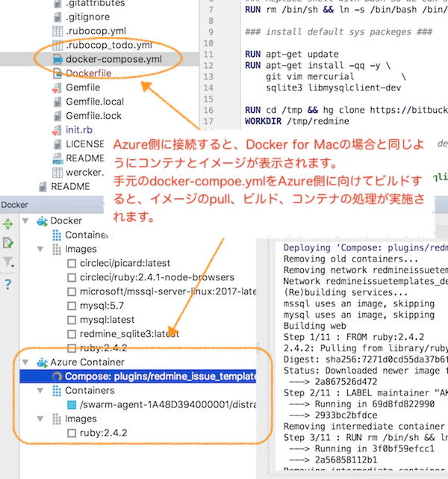Image resolution: width=448 pixels, height=479 pixels.
Task: Click the spinner icon on Compose deployment row
Action: pyautogui.click(x=57, y=377)
